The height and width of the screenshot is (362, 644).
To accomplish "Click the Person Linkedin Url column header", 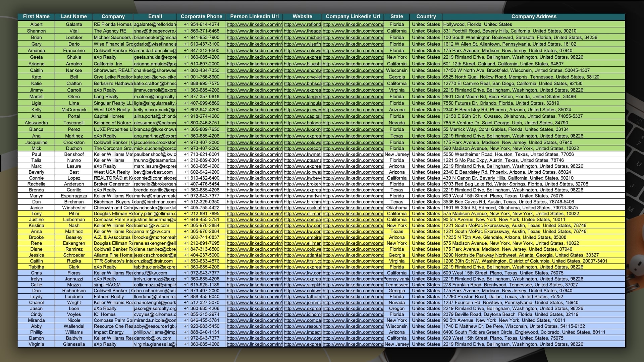I will pos(254,16).
